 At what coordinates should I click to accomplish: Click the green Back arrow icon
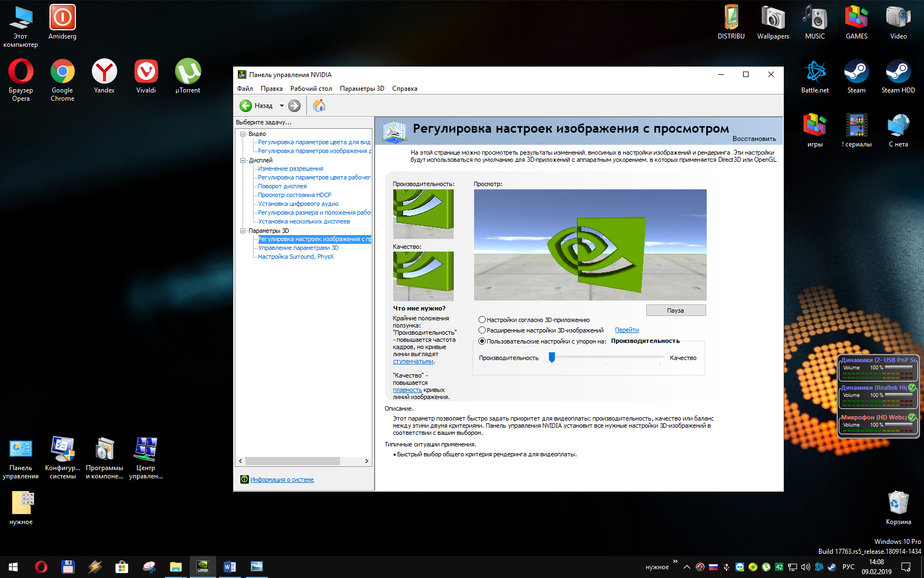(x=246, y=106)
